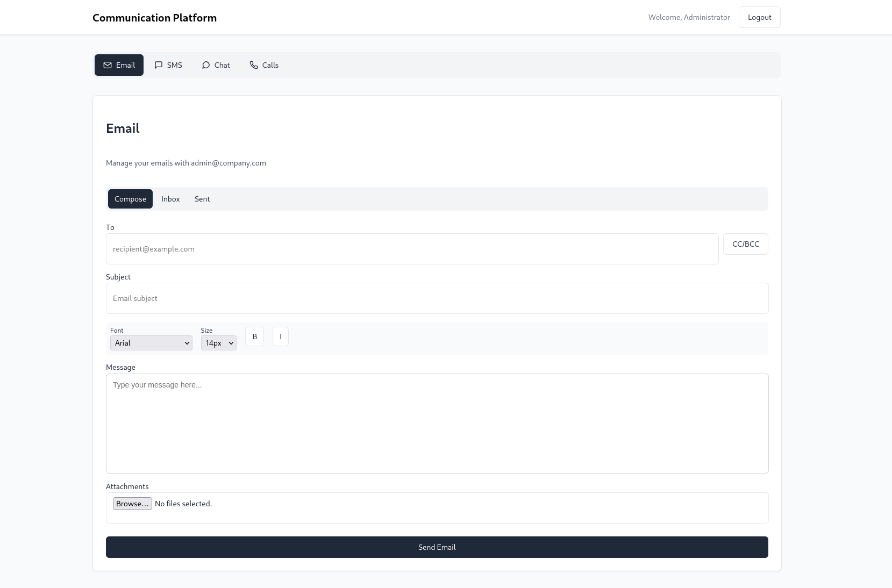
Task: Click the SMS message bubble icon
Action: [159, 65]
